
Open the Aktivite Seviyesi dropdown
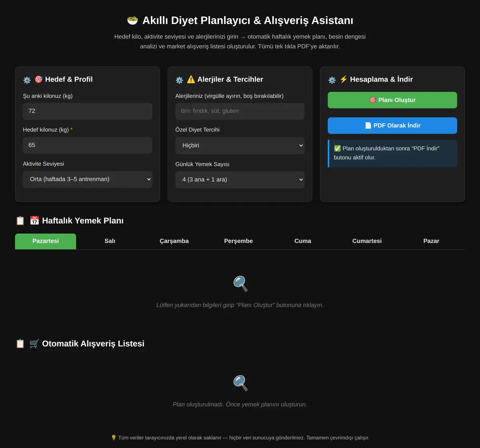[x=87, y=179]
